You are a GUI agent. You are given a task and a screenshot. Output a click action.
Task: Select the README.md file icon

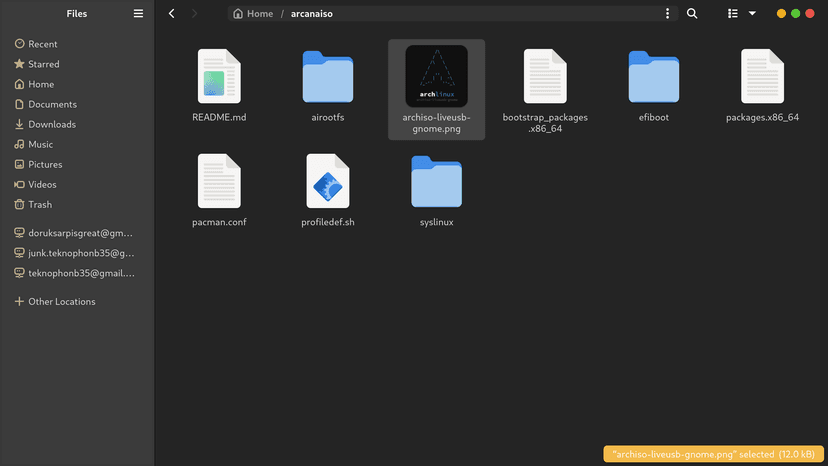click(219, 76)
